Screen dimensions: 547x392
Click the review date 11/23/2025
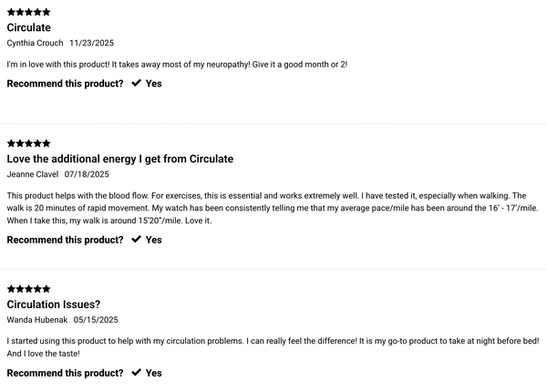tap(92, 43)
